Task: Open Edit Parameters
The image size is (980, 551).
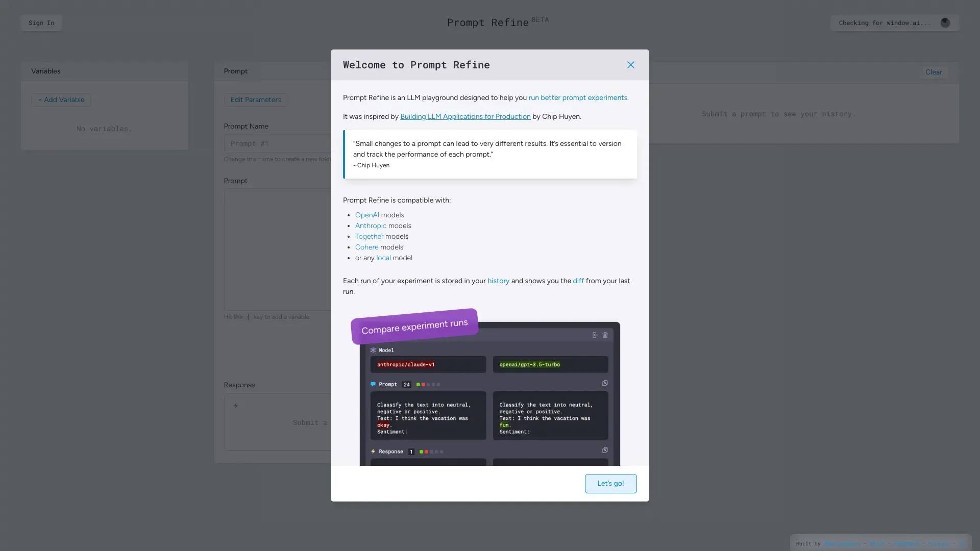Action: (x=256, y=99)
